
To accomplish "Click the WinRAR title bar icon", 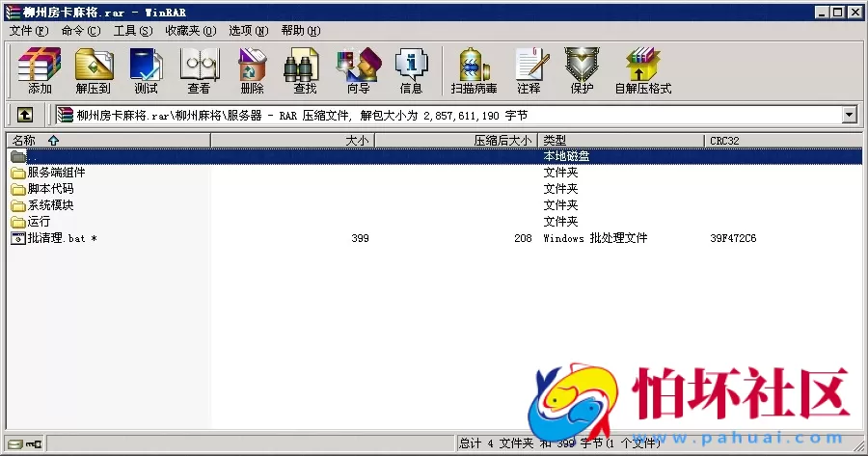I will (13, 12).
